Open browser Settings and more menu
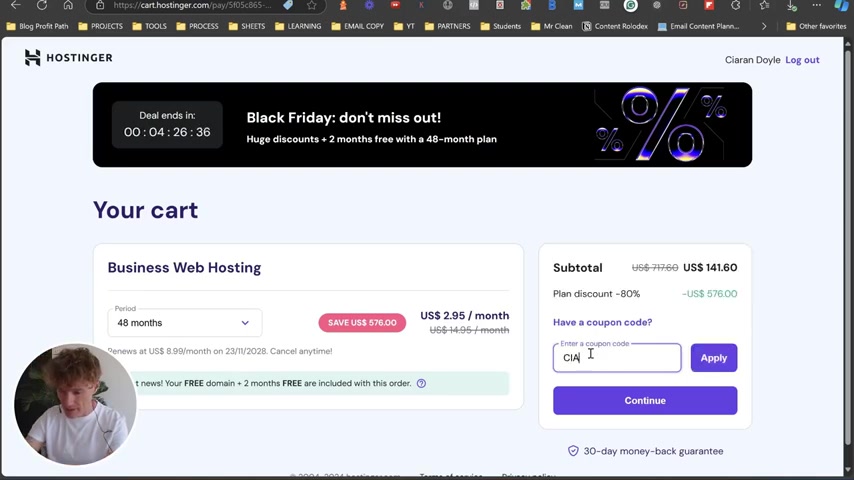Image resolution: width=854 pixels, height=480 pixels. point(816,5)
